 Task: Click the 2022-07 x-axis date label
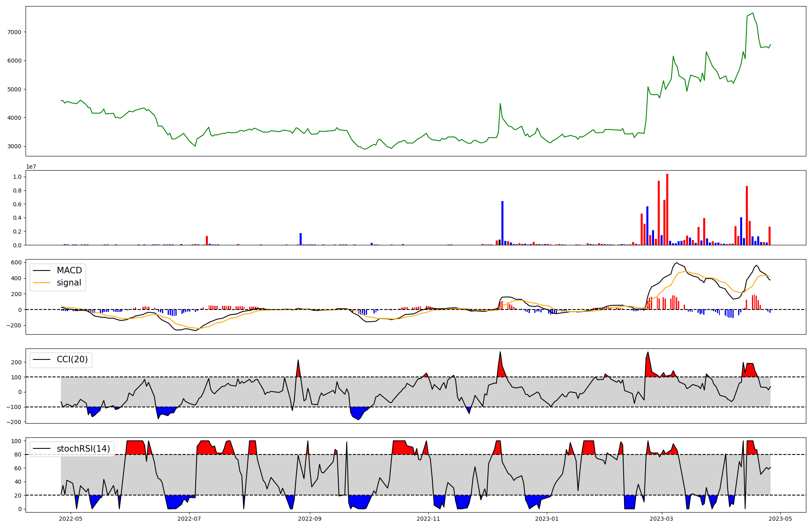point(189,519)
